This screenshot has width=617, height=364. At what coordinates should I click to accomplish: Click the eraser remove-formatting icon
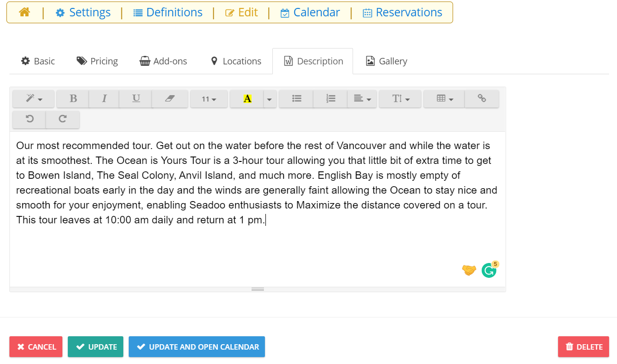[x=170, y=99]
